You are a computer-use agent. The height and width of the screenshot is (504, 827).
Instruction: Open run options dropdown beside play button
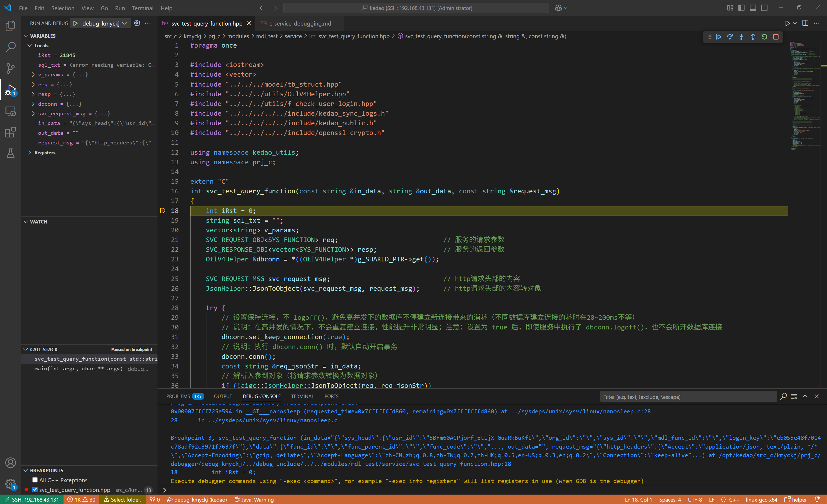pos(795,23)
